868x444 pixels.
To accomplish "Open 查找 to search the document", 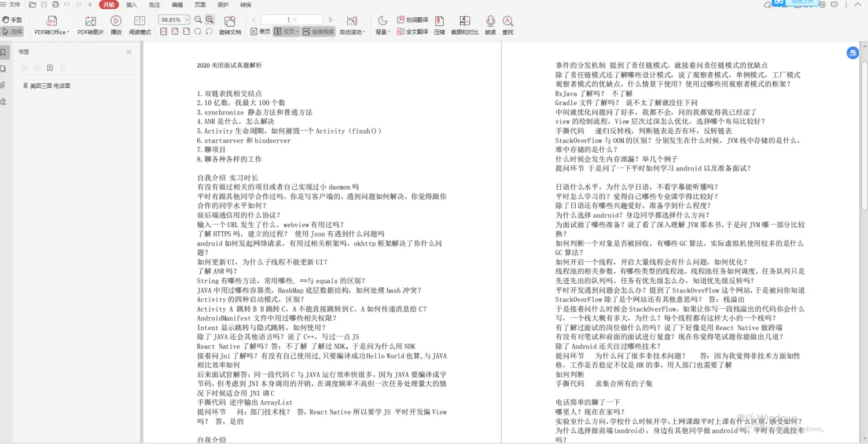I will pyautogui.click(x=507, y=24).
